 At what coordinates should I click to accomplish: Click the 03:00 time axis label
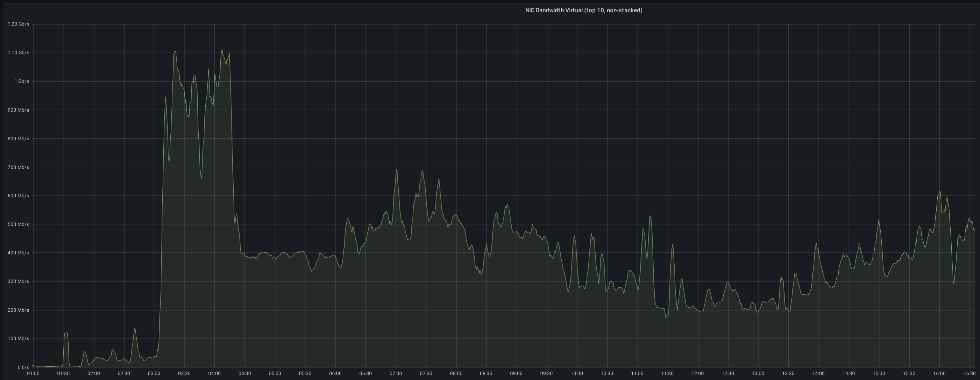[x=154, y=374]
